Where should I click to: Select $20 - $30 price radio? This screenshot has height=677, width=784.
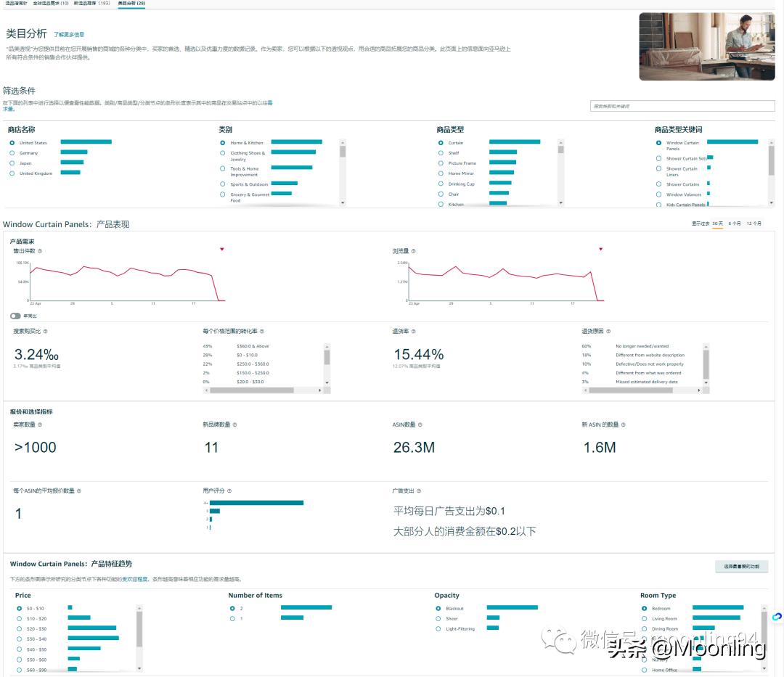[x=19, y=629]
